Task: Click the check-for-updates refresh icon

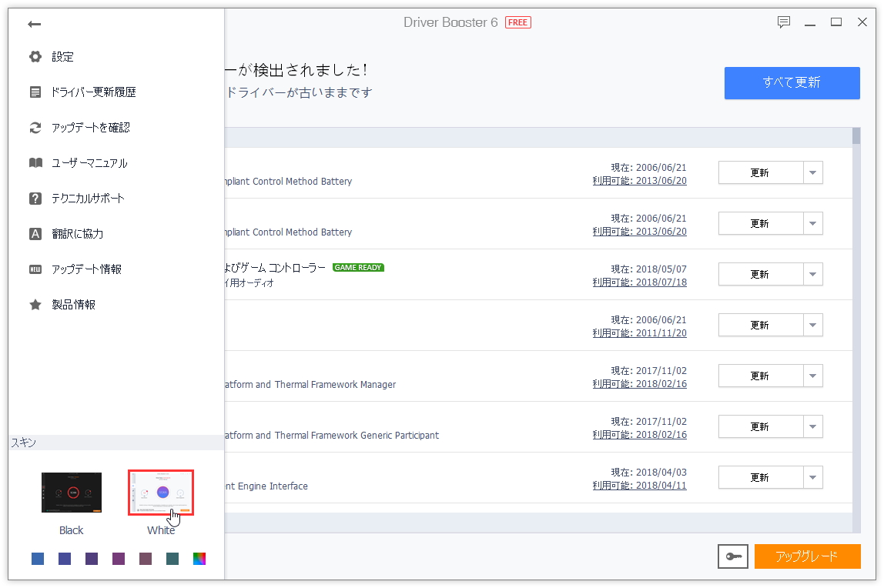Action: [x=35, y=127]
